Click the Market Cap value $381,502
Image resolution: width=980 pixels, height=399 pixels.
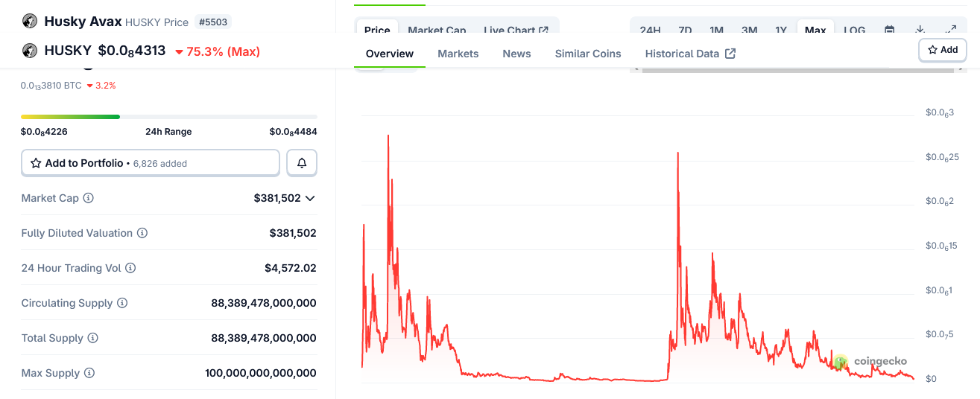pos(277,198)
